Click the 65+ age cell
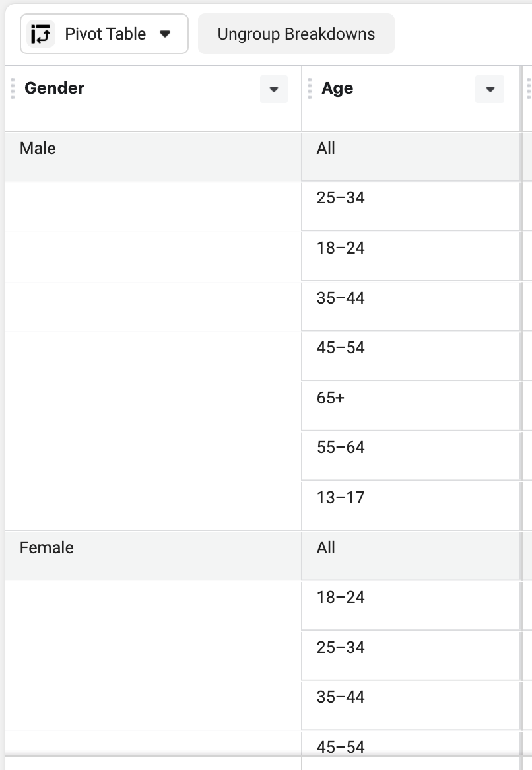Image resolution: width=532 pixels, height=770 pixels. [331, 398]
